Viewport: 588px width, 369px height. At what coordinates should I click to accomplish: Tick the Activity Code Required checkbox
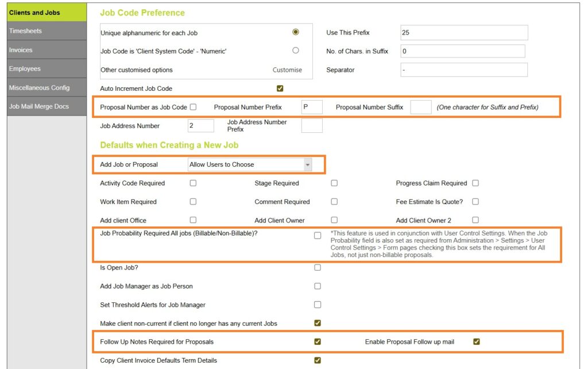(194, 183)
